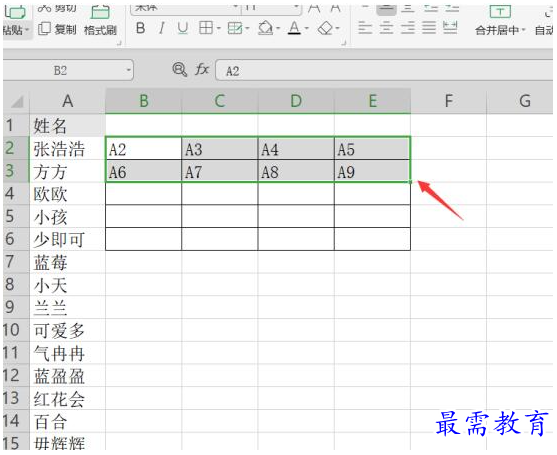Click cell containing 红花会

(67, 399)
